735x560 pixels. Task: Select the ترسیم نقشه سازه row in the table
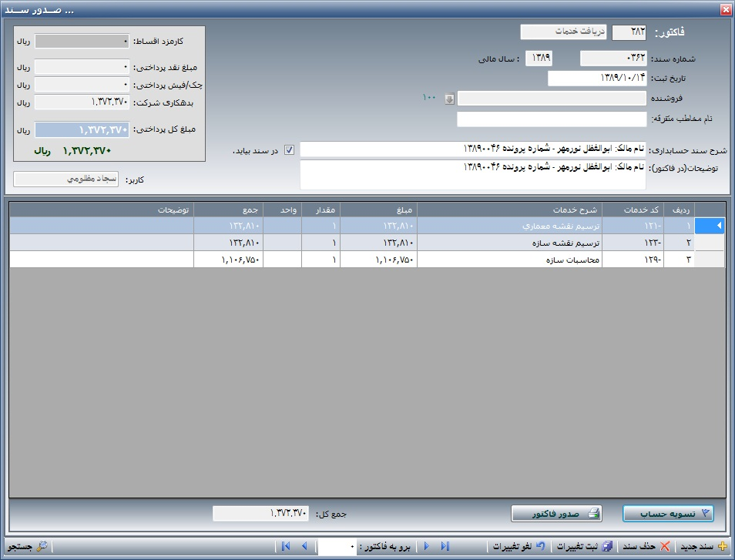click(x=508, y=243)
